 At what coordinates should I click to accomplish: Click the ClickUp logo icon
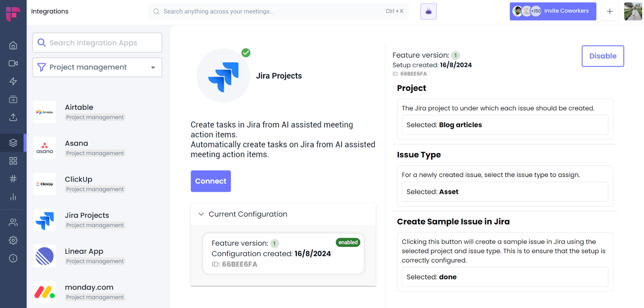(45, 184)
